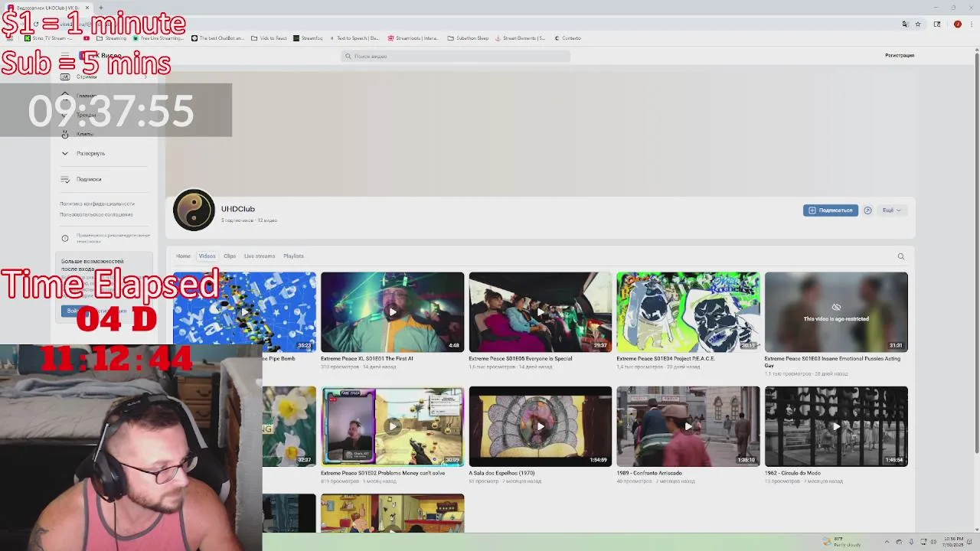The image size is (980, 551).
Task: Open the Free Live Streaming bookmark
Action: click(x=158, y=38)
